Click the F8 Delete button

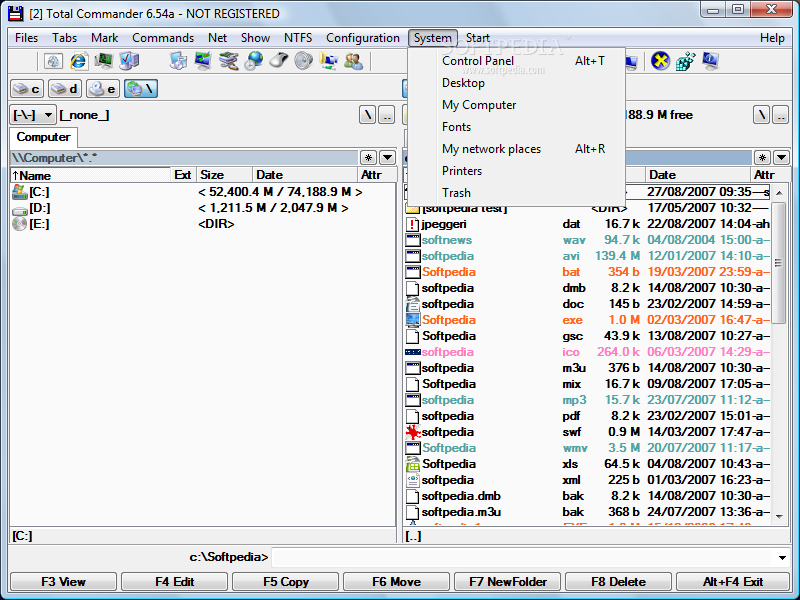point(618,582)
